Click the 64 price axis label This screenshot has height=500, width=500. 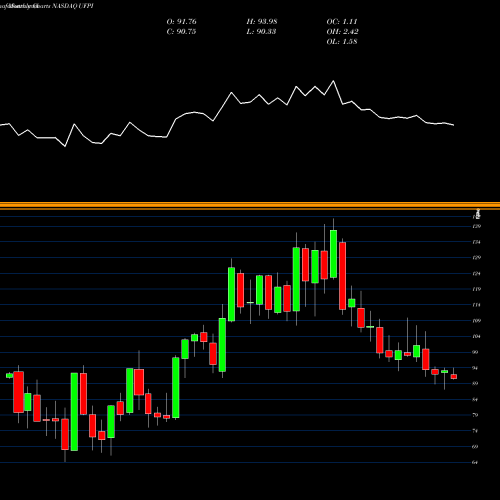pos(475,462)
